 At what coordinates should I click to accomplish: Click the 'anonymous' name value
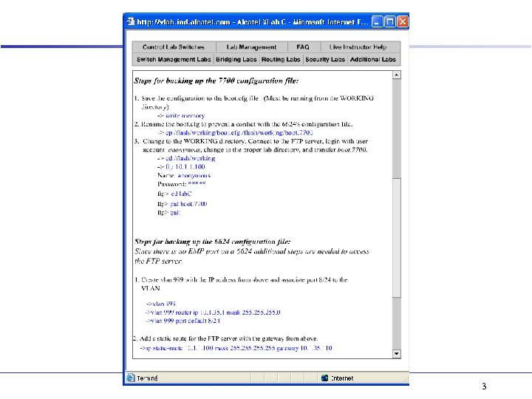194,175
